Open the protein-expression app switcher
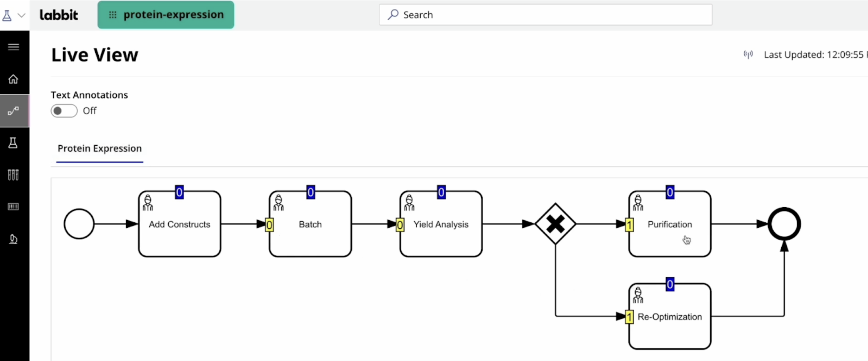Image resolution: width=868 pixels, height=361 pixels. click(166, 15)
